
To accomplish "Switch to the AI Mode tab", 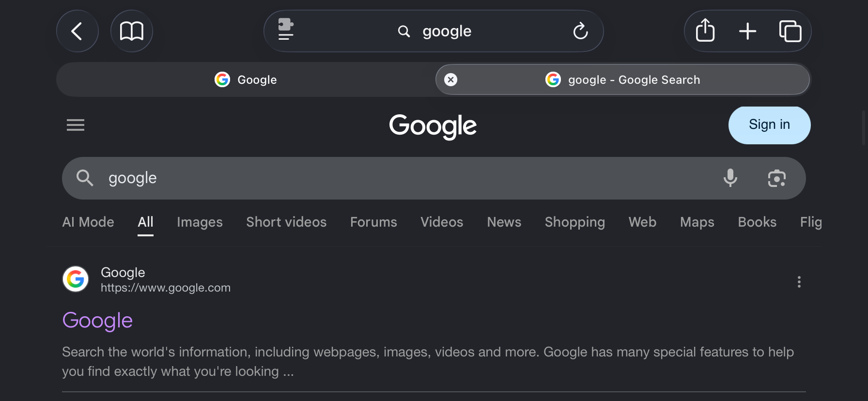I will tap(88, 222).
